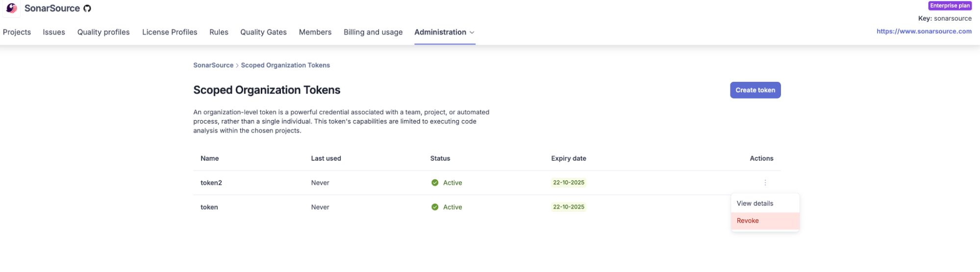Expand the Administration dropdown
Image resolution: width=980 pixels, height=272 pixels.
(444, 32)
